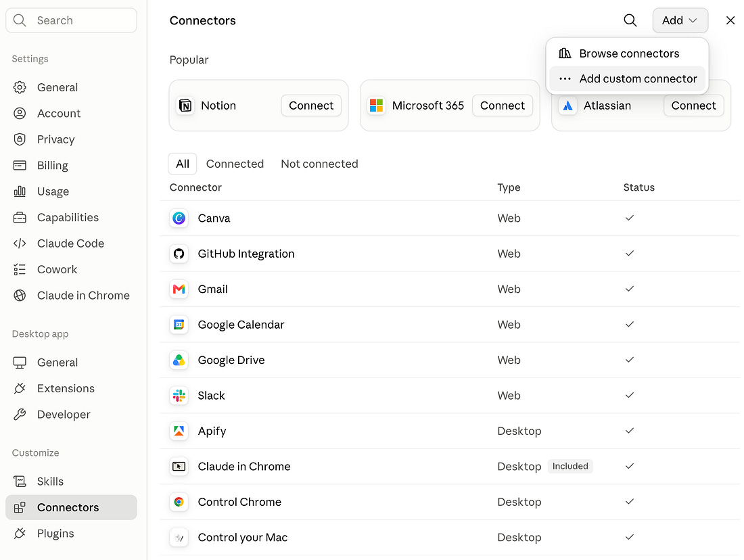Click the Cowork checklist icon
The height and width of the screenshot is (560, 744).
(20, 270)
